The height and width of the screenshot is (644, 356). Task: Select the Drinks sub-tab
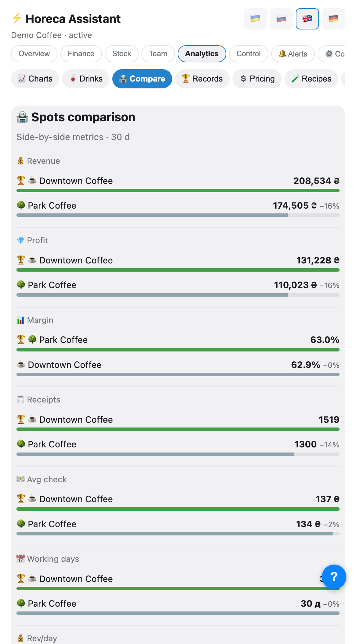pos(86,79)
